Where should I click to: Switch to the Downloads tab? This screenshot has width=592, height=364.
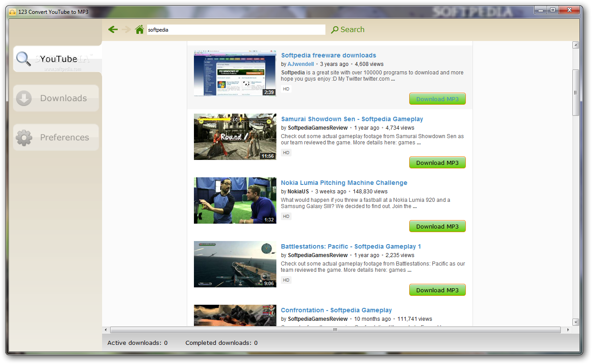(56, 98)
